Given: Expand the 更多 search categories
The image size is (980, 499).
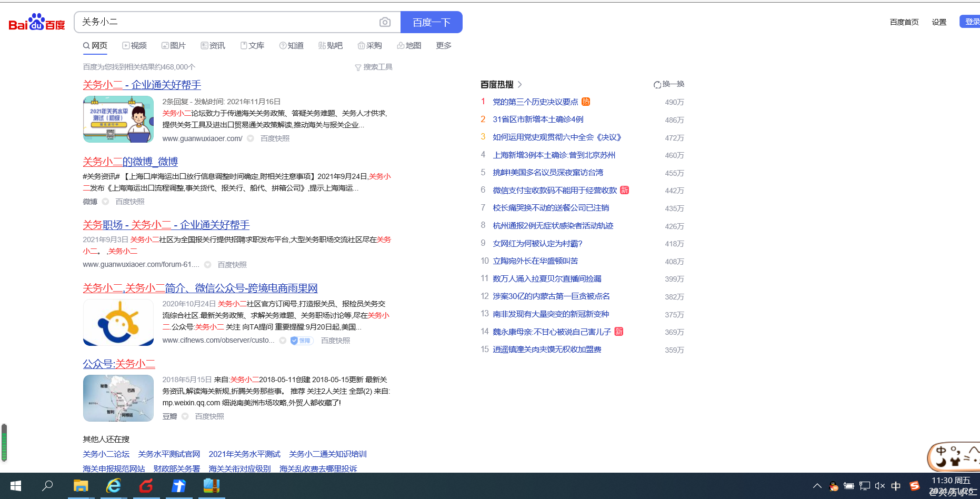Looking at the screenshot, I should pos(444,46).
